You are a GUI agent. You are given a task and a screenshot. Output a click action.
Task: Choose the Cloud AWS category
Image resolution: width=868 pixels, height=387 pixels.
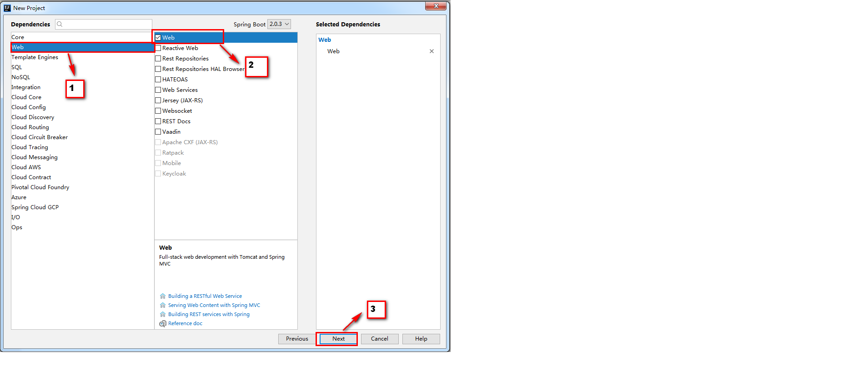click(x=82, y=167)
